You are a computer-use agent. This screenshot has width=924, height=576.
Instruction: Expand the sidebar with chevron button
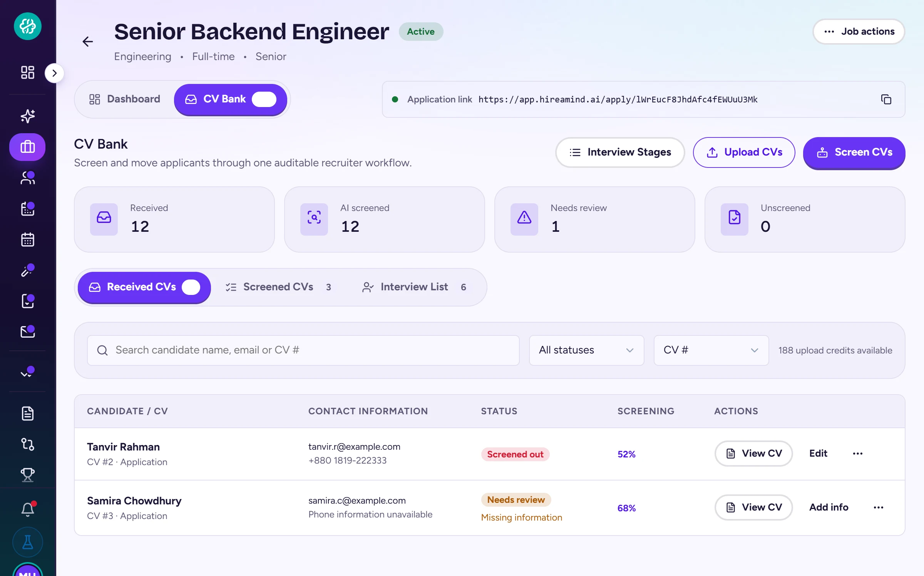(x=54, y=73)
